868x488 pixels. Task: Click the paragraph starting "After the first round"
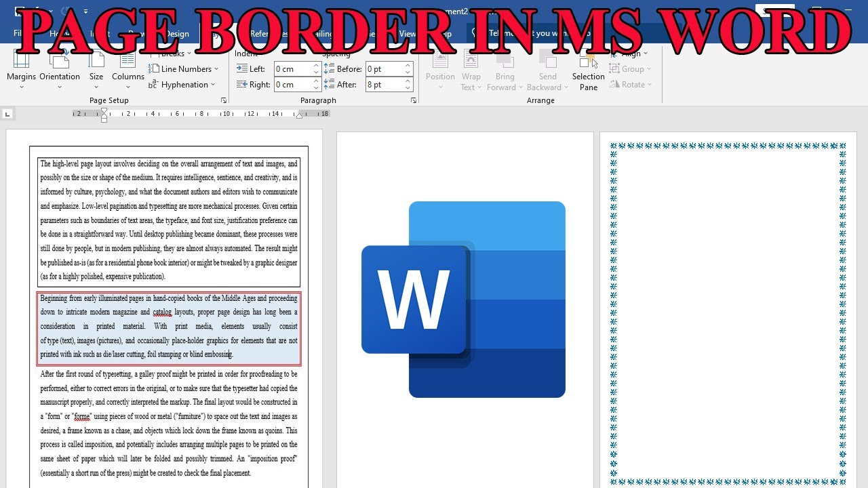point(169,424)
